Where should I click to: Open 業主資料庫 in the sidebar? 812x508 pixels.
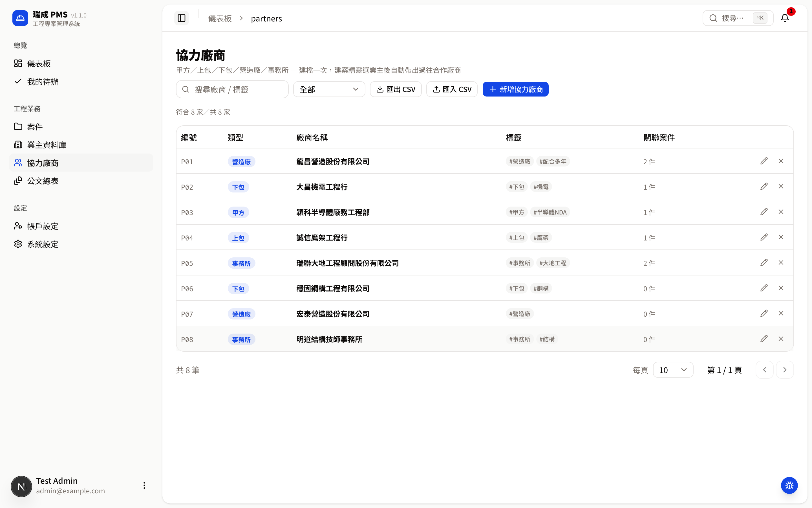[x=81, y=145]
